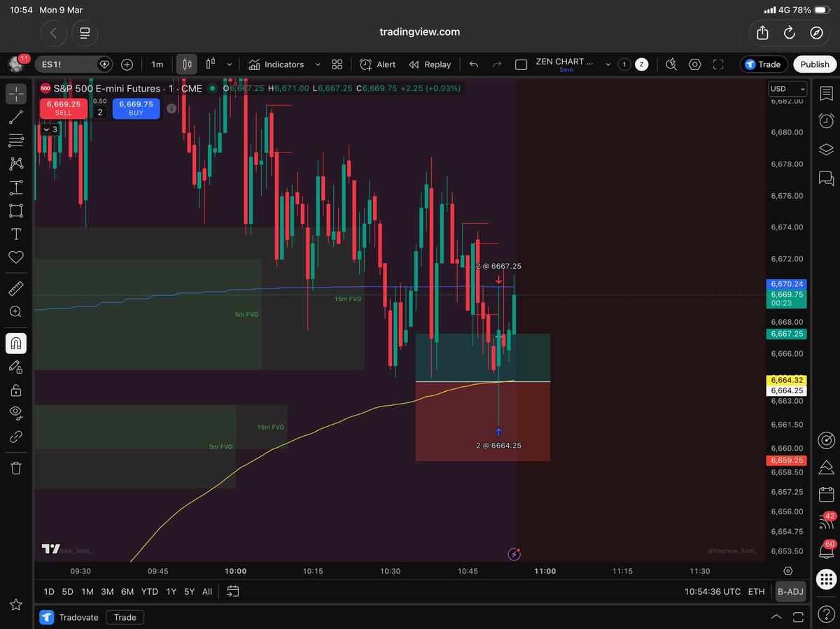Remove drawings with the trash icon
Image resolution: width=840 pixels, height=629 pixels.
15,467
